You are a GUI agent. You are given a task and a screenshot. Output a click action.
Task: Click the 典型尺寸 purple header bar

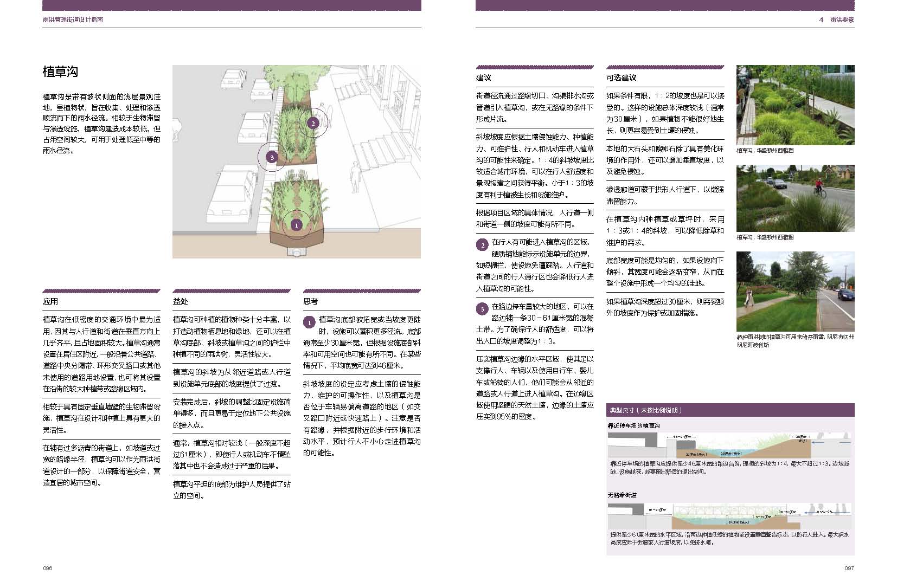[x=730, y=410]
